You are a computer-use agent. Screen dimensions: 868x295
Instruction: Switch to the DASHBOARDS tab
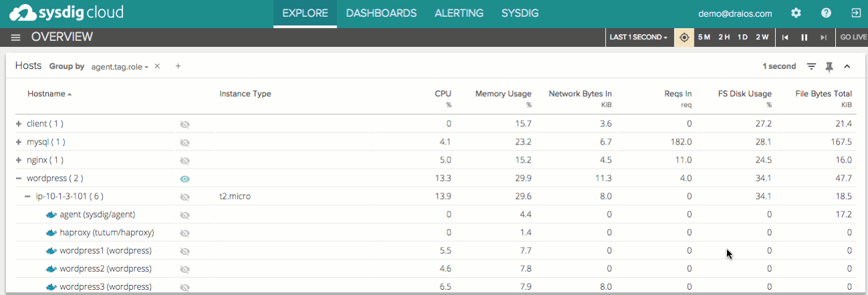coord(382,13)
